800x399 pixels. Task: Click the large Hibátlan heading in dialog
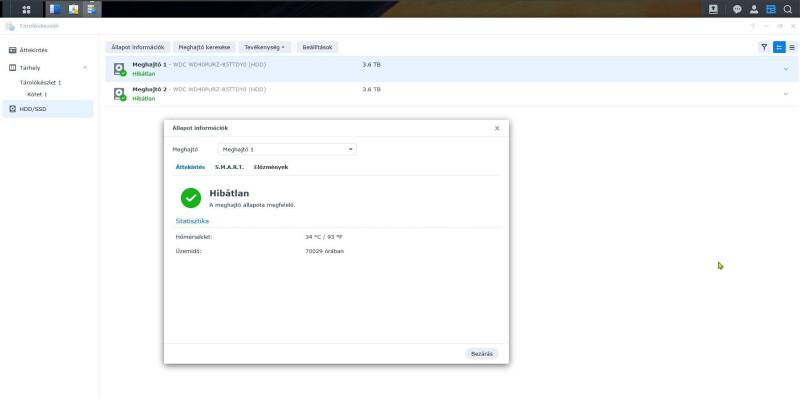click(230, 193)
